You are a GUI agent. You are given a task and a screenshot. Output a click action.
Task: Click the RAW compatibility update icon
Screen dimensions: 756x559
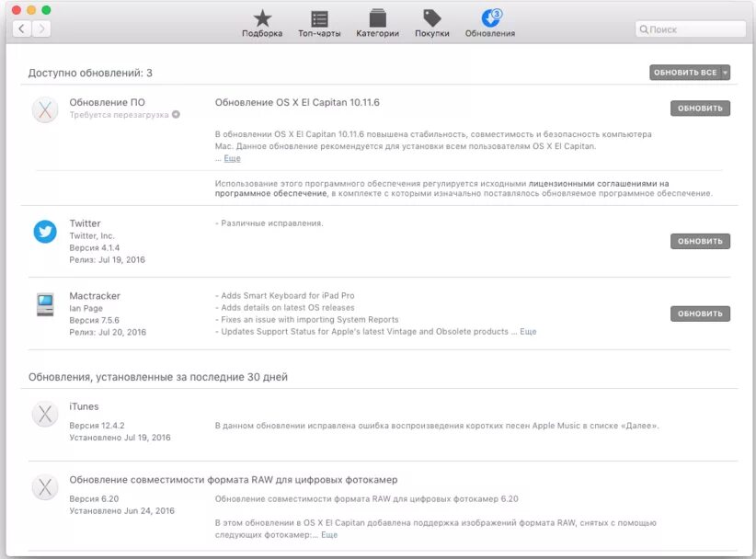(x=45, y=487)
